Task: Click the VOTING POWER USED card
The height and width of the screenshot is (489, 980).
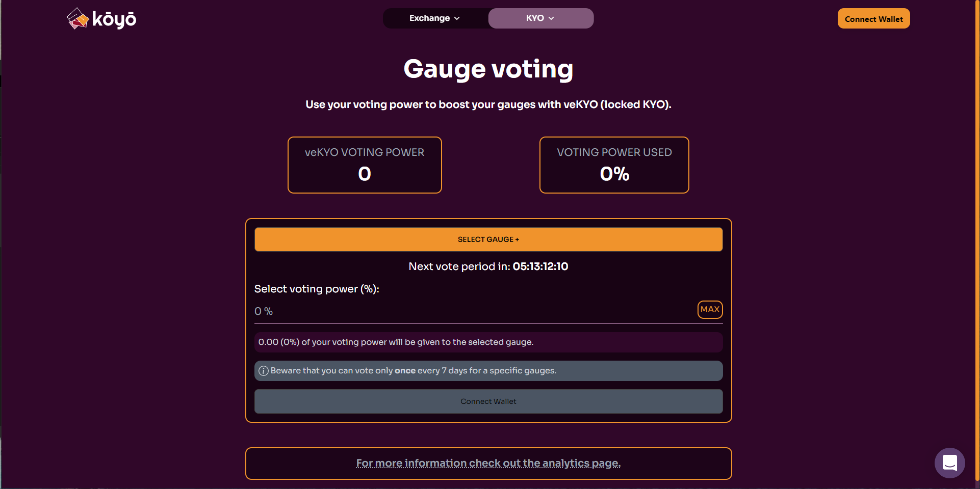Action: [x=614, y=165]
